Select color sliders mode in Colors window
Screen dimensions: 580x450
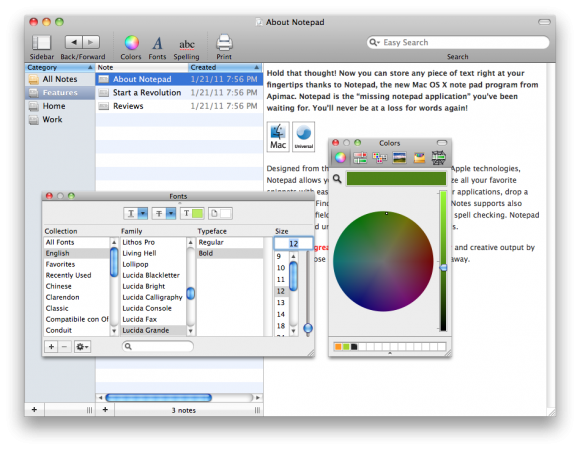point(360,158)
